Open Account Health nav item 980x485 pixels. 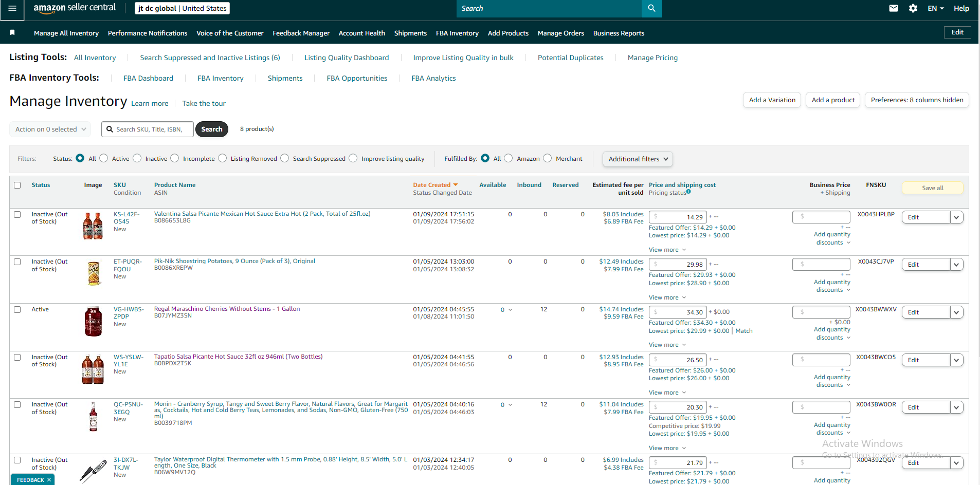point(362,33)
